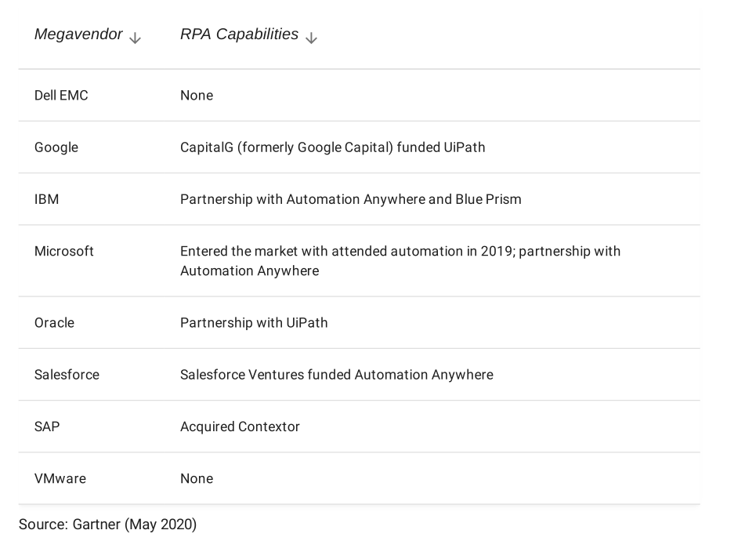The image size is (756, 541).
Task: Sort table by Megavendor column header
Action: coord(78,34)
